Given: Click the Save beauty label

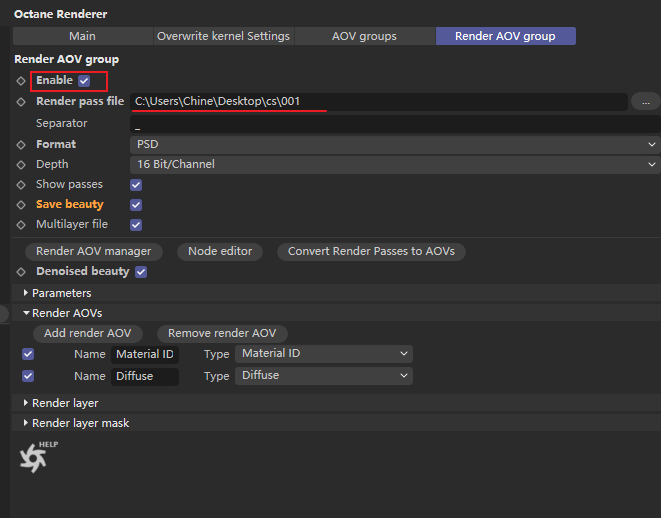Looking at the screenshot, I should point(70,204).
